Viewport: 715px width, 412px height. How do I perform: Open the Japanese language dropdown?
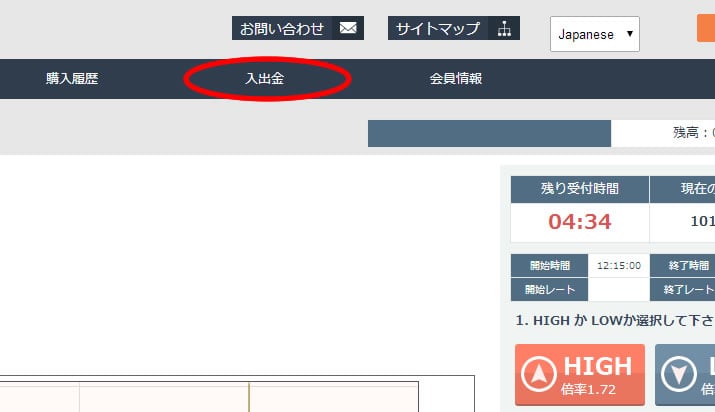point(595,34)
